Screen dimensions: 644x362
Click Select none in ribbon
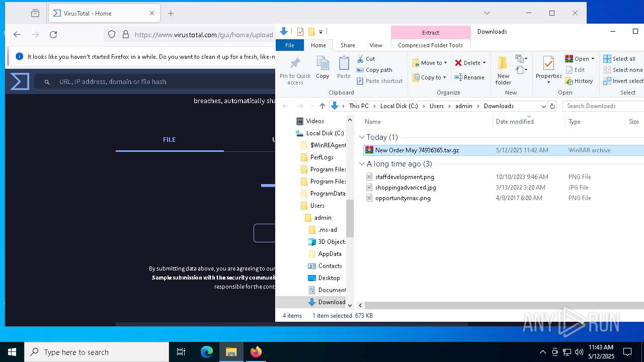click(x=623, y=70)
